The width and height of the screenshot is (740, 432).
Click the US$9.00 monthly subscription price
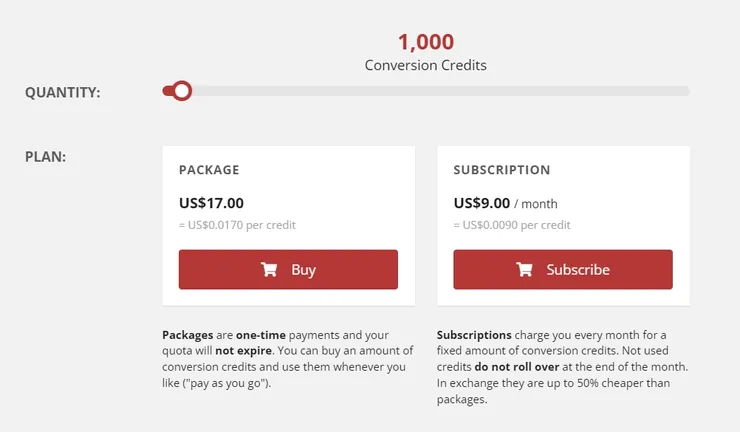[482, 203]
